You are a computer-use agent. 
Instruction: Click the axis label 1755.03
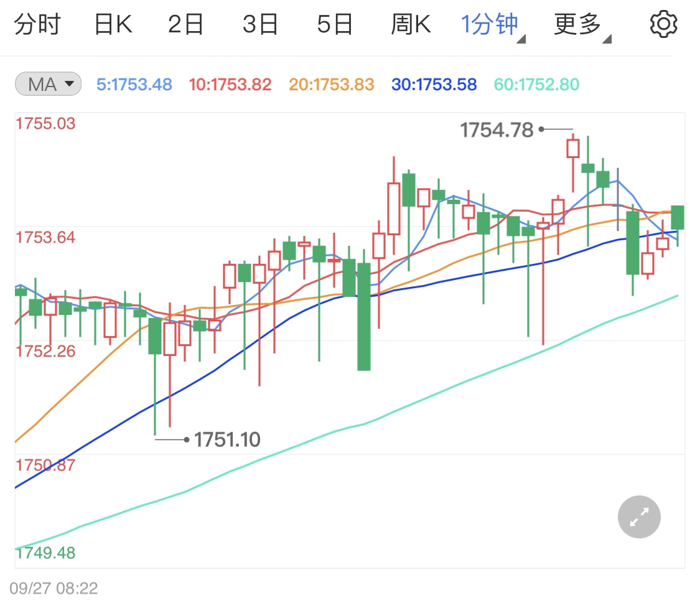[x=45, y=124]
